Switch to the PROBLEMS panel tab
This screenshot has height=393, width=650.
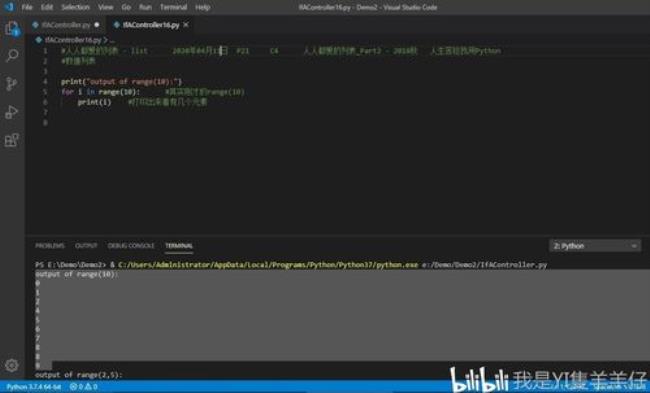[x=50, y=246]
